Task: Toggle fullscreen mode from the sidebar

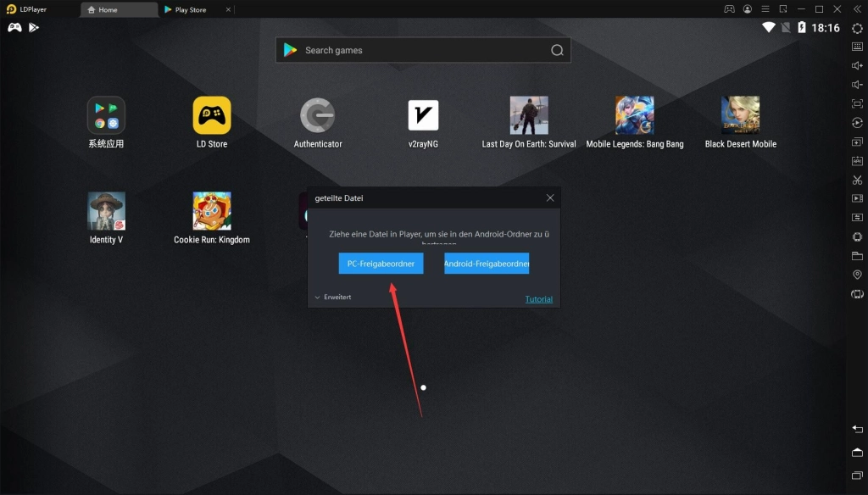Action: tap(857, 103)
